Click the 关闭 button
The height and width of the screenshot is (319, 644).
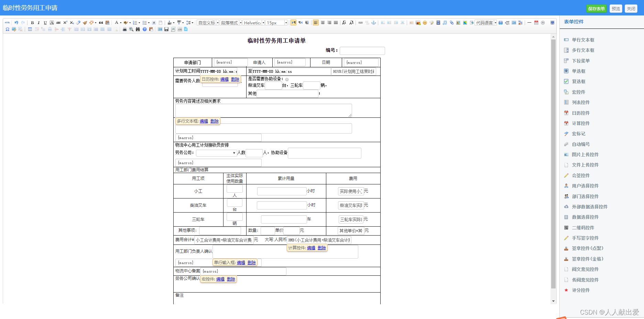point(631,9)
